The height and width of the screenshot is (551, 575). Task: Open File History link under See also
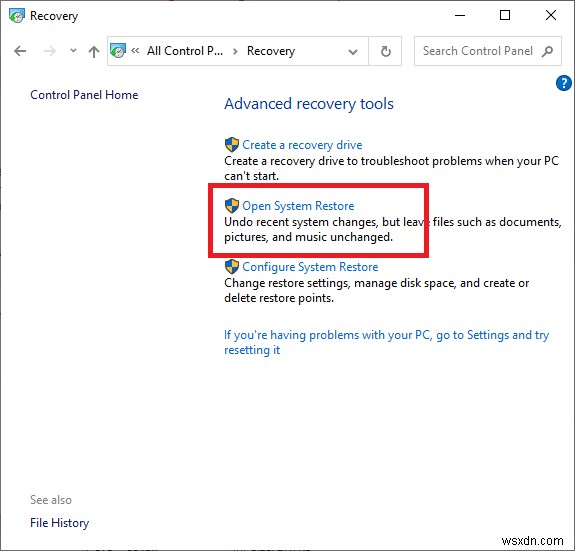click(59, 523)
